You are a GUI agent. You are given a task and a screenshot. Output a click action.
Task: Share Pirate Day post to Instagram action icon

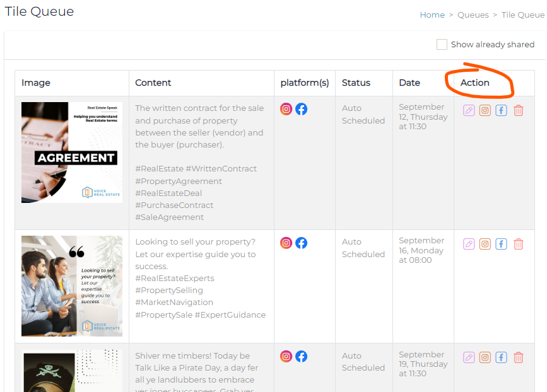(x=485, y=357)
